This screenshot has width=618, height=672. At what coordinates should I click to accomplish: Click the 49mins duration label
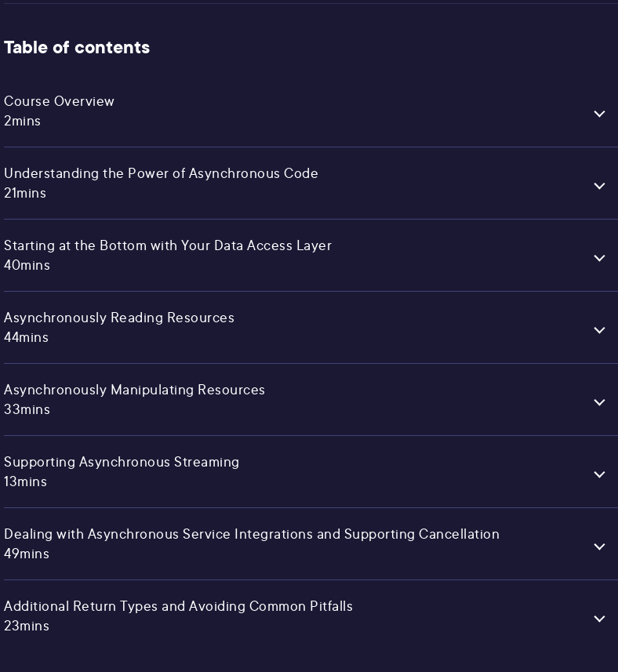pyautogui.click(x=27, y=554)
